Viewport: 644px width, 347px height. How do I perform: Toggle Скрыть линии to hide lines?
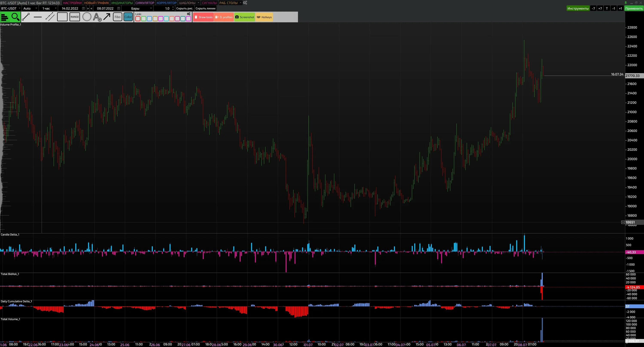(x=205, y=9)
